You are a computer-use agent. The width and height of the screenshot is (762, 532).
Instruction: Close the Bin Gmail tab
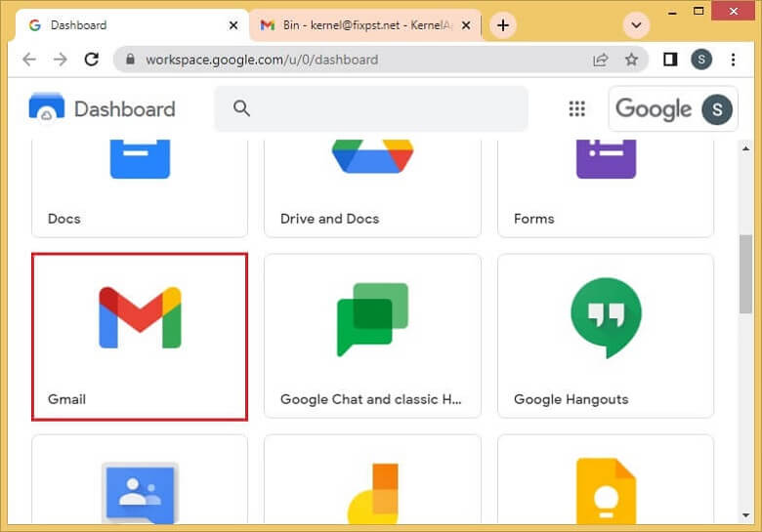(x=466, y=25)
